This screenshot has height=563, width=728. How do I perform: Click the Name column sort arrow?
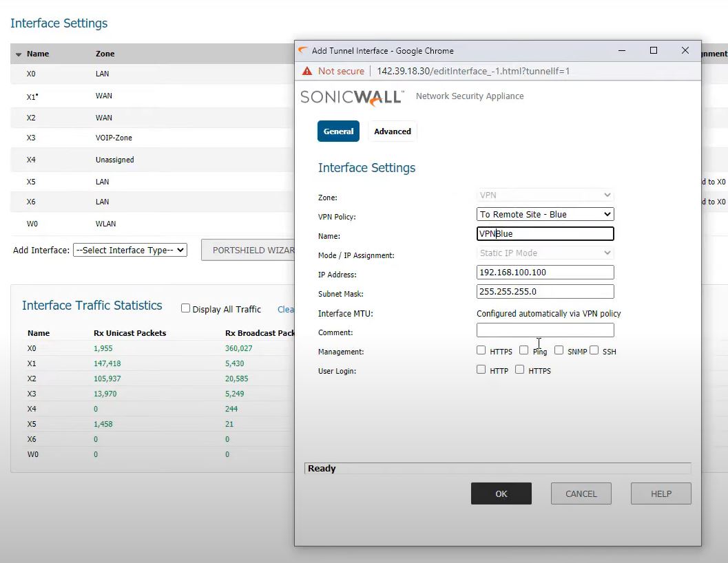click(x=19, y=54)
